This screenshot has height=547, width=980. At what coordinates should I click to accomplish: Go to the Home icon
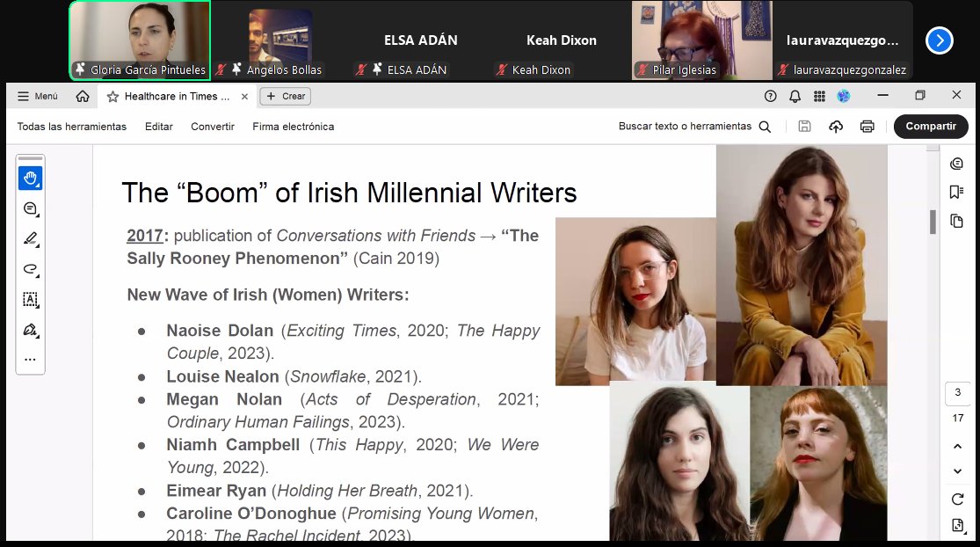click(83, 96)
